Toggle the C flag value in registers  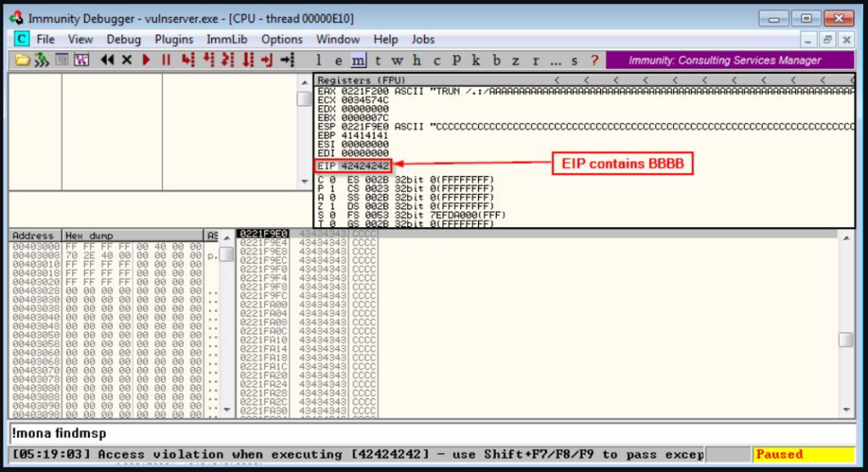coord(331,180)
